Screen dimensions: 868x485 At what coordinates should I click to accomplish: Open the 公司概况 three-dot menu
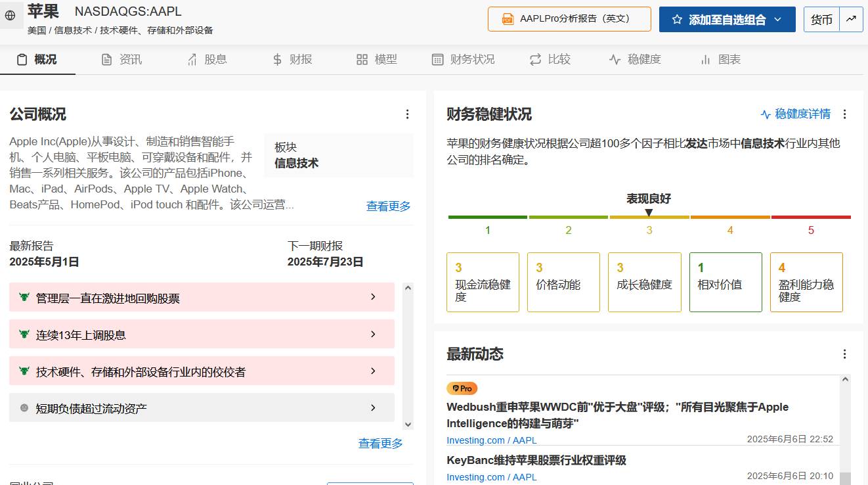407,114
